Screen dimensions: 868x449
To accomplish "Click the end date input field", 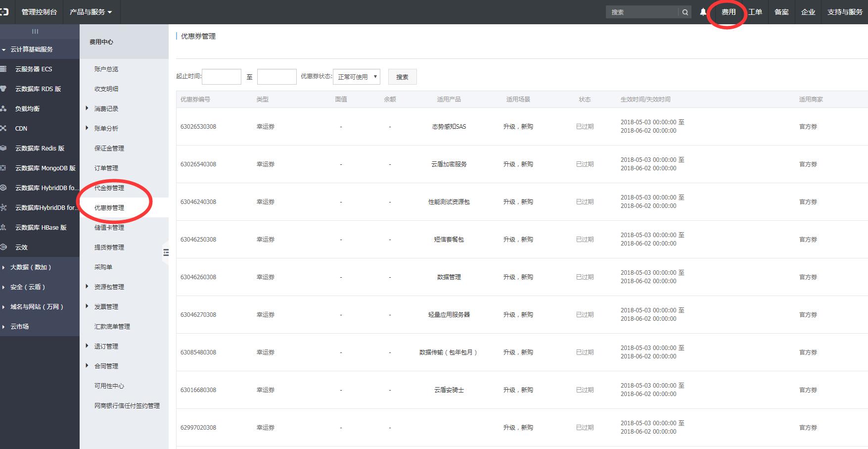I will [277, 77].
